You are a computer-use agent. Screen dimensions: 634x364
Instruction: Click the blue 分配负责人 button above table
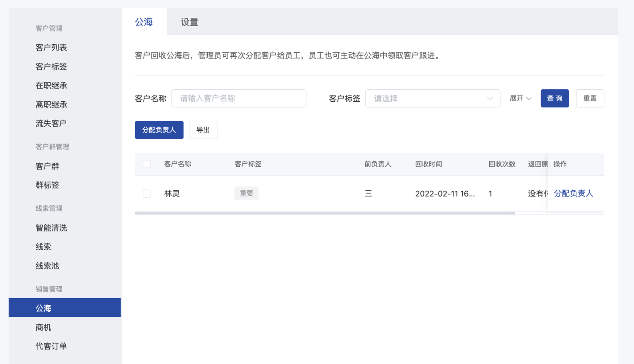(159, 130)
